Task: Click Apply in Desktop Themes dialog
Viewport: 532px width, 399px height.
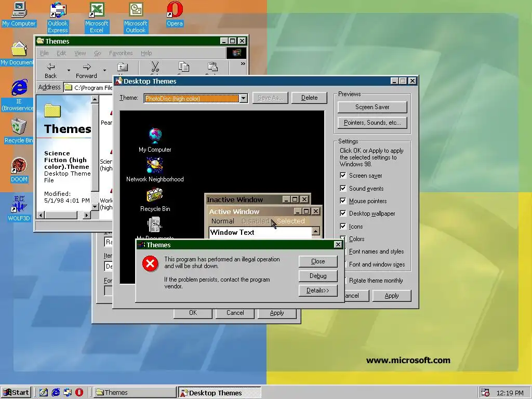Action: [x=392, y=296]
